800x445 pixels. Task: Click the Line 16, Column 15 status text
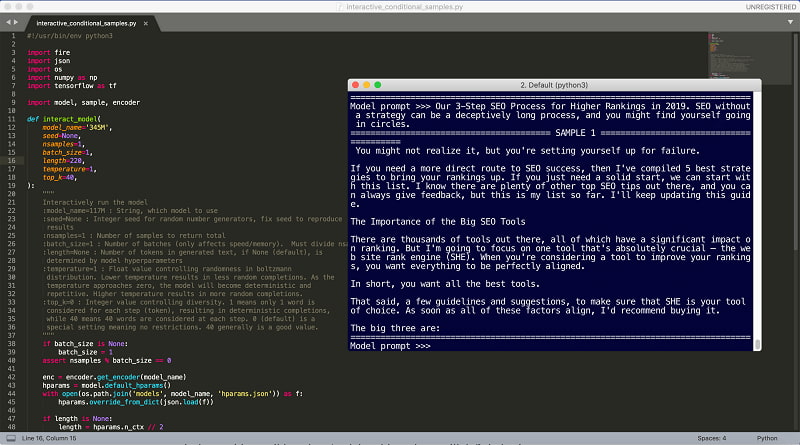[x=51, y=437]
